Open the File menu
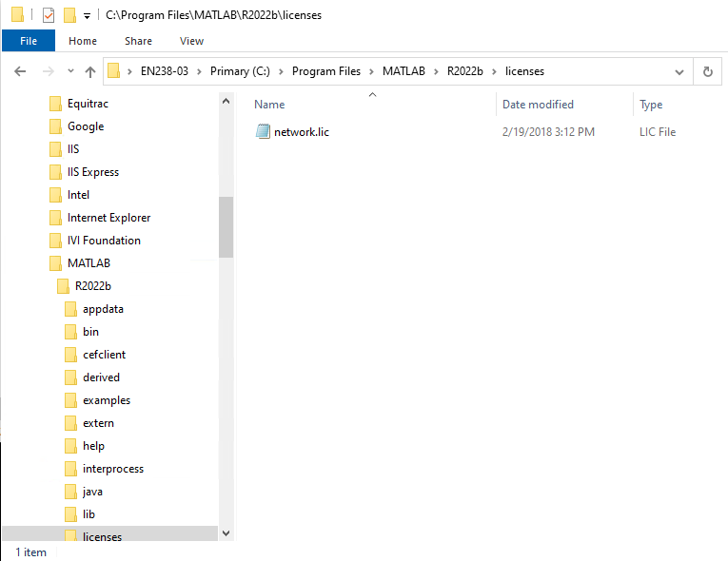Viewport: 728px width, 561px height. (29, 41)
